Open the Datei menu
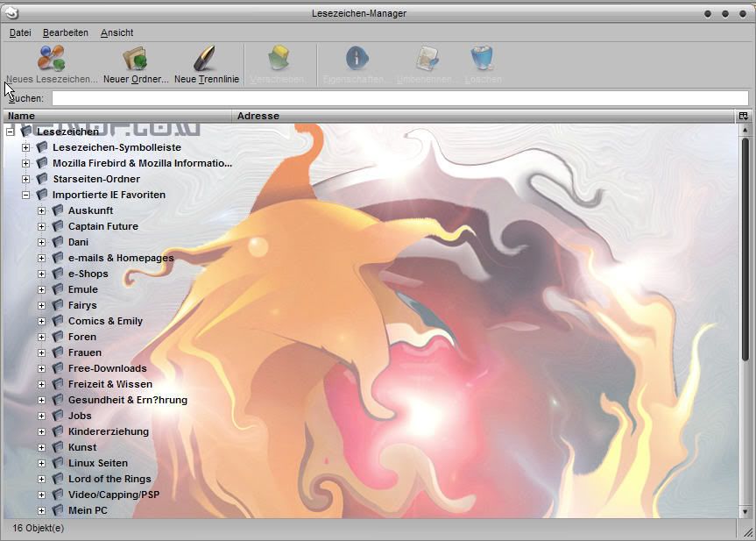The image size is (756, 541). tap(20, 32)
